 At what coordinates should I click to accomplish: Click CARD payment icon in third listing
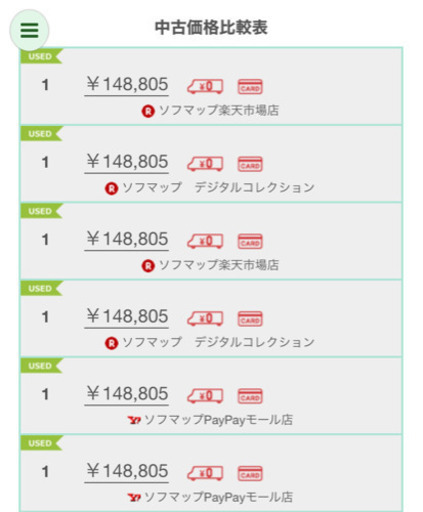pos(250,241)
